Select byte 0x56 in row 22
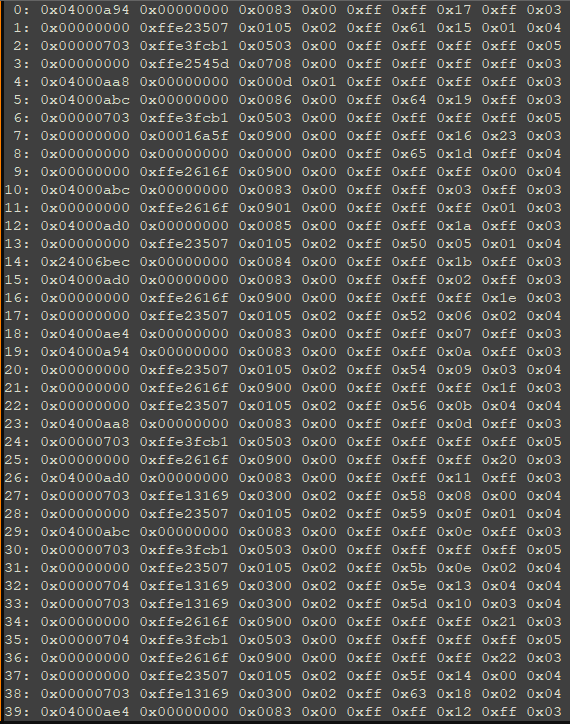Image resolution: width=570 pixels, height=724 pixels. point(409,406)
